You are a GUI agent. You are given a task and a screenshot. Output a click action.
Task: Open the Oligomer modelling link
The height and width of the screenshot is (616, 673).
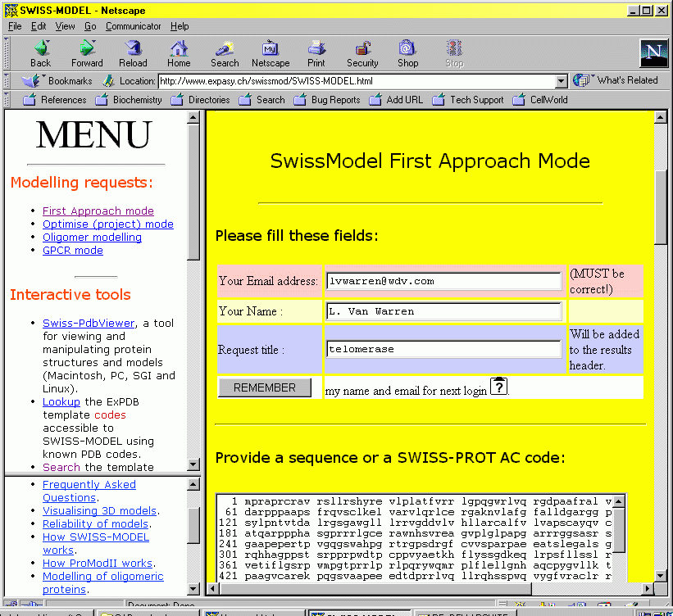[x=93, y=238]
